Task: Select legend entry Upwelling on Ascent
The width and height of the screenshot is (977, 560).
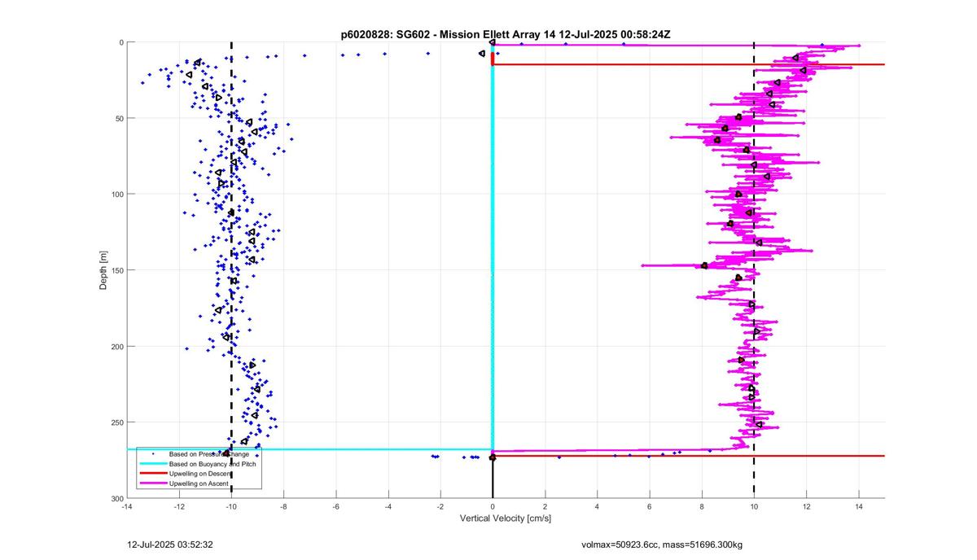Action: click(199, 483)
